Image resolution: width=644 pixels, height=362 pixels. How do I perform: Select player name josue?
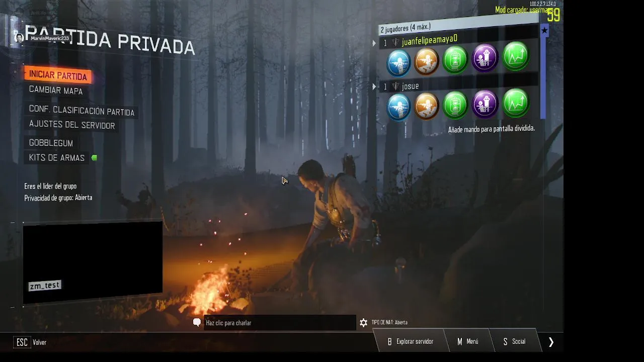tap(410, 86)
